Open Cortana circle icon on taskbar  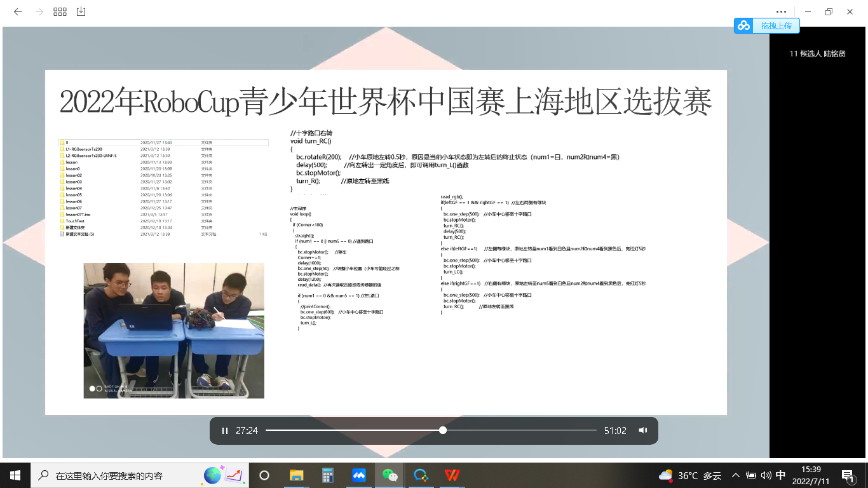[x=264, y=475]
